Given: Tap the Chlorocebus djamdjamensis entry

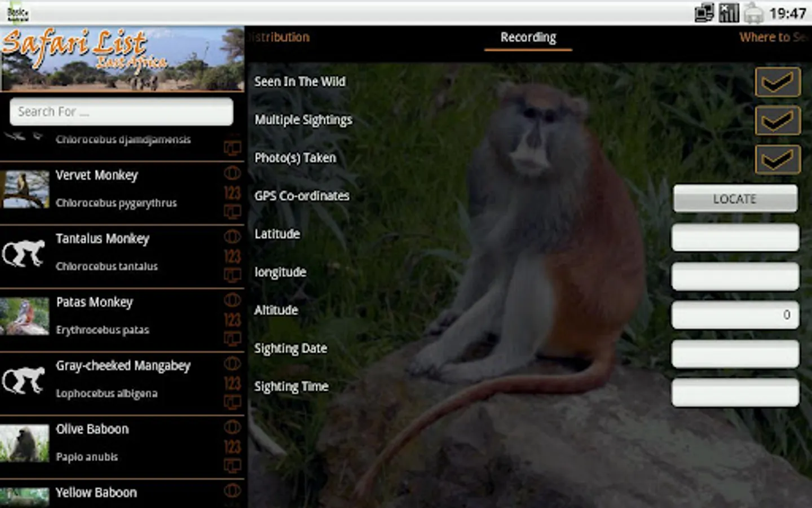Looking at the screenshot, I should tap(123, 139).
